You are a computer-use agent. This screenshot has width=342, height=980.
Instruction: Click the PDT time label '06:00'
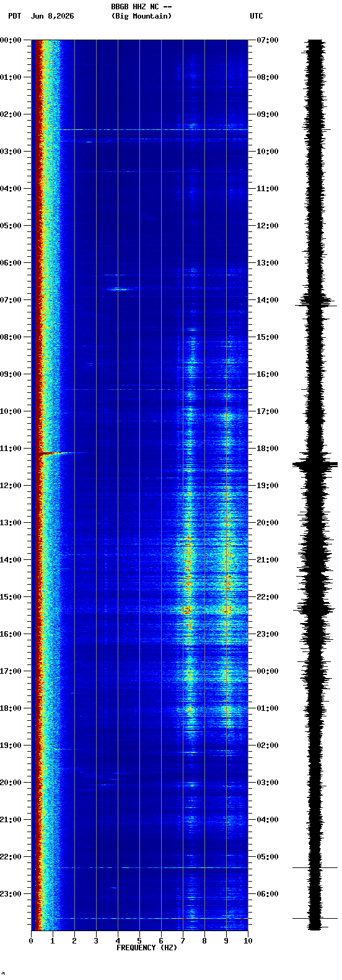click(x=11, y=263)
